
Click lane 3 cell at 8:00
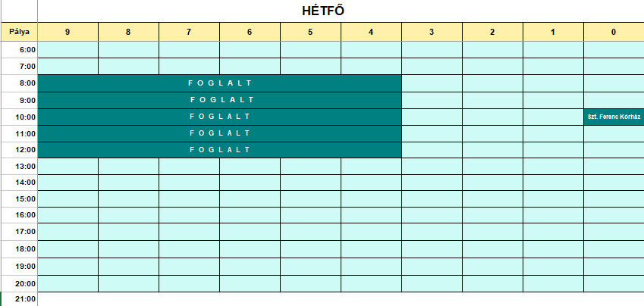click(432, 83)
